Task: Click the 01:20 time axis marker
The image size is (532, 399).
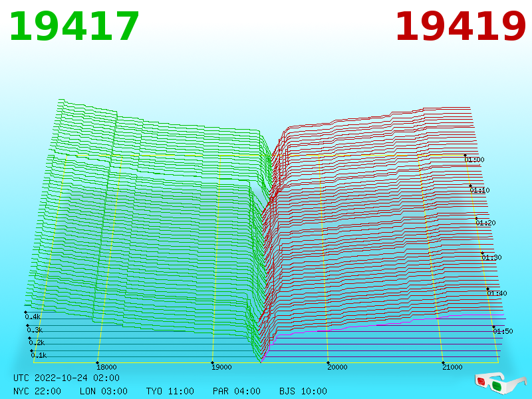Action: [485, 223]
